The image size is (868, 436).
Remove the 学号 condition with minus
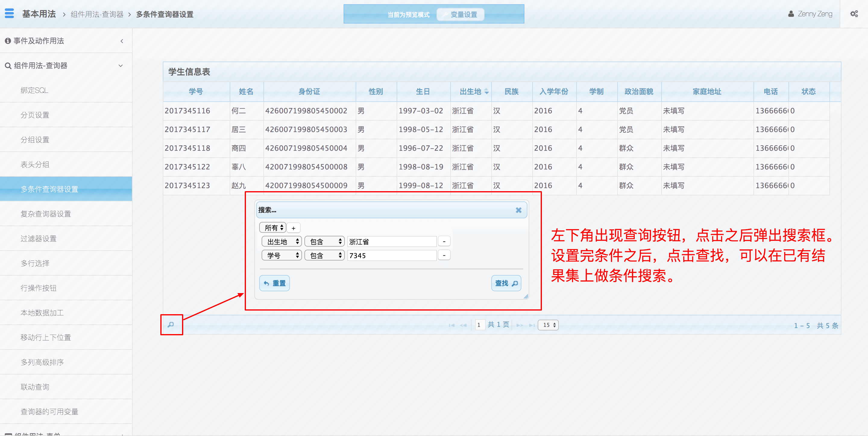(444, 255)
